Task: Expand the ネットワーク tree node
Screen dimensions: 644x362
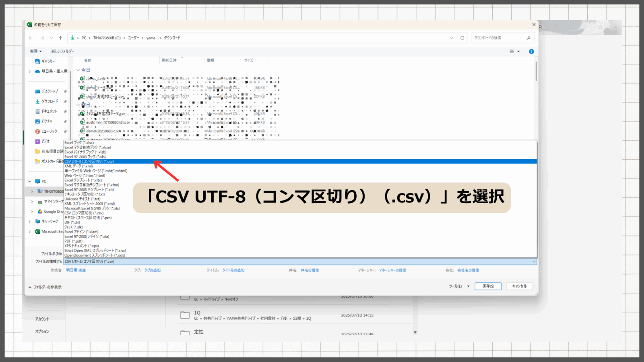Action: coord(30,222)
